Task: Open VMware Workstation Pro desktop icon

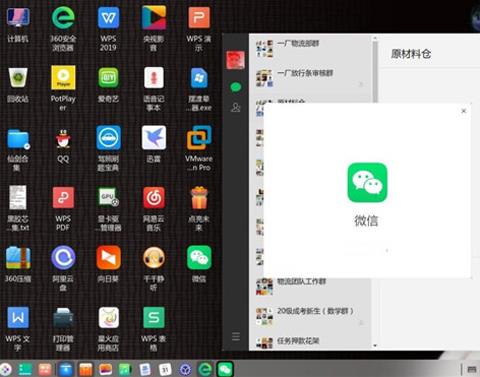Action: pos(199,148)
